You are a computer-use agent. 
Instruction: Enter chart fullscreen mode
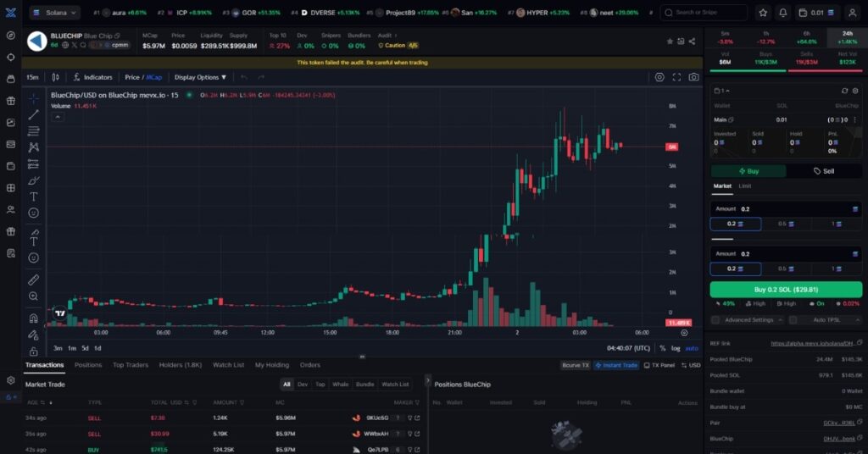(676, 77)
